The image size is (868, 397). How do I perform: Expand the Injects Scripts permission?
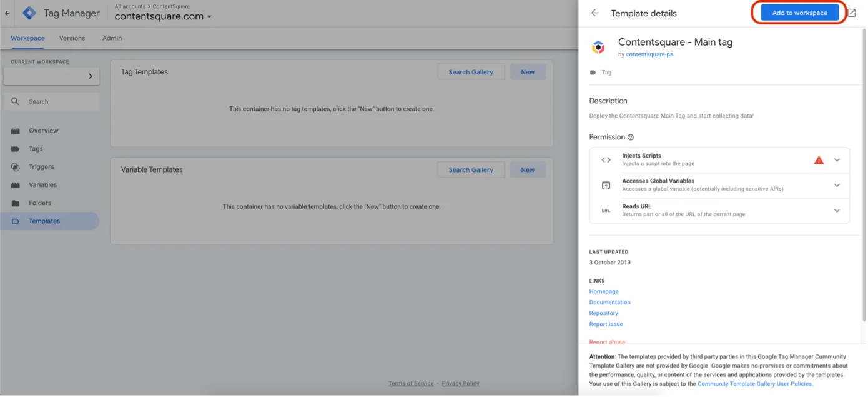coord(837,160)
